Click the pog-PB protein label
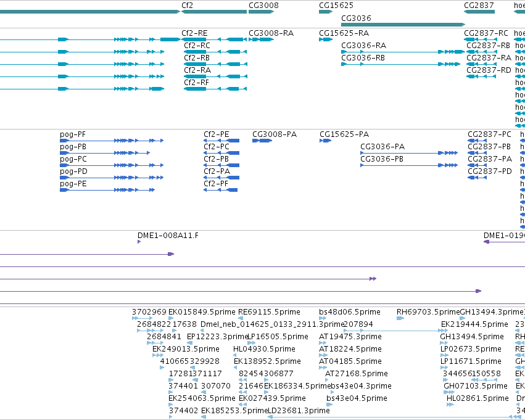Viewport: 525px width, 420px height. pyautogui.click(x=73, y=147)
